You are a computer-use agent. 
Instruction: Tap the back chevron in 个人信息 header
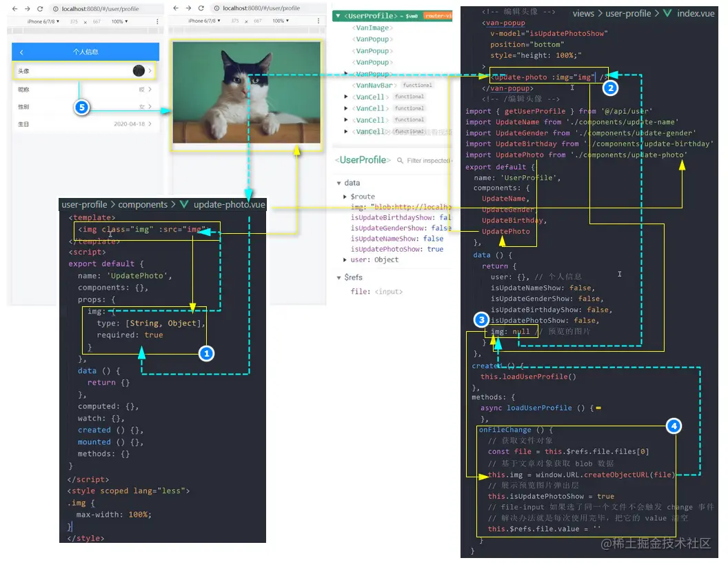[x=21, y=52]
